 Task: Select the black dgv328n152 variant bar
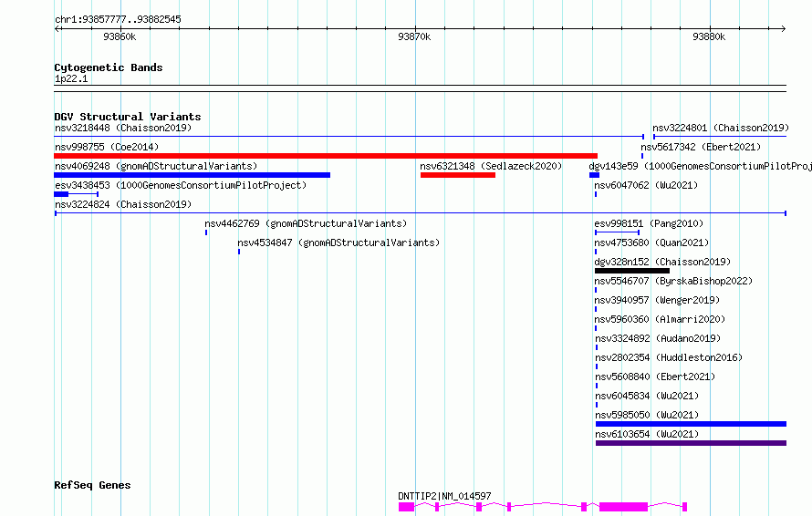tap(632, 271)
